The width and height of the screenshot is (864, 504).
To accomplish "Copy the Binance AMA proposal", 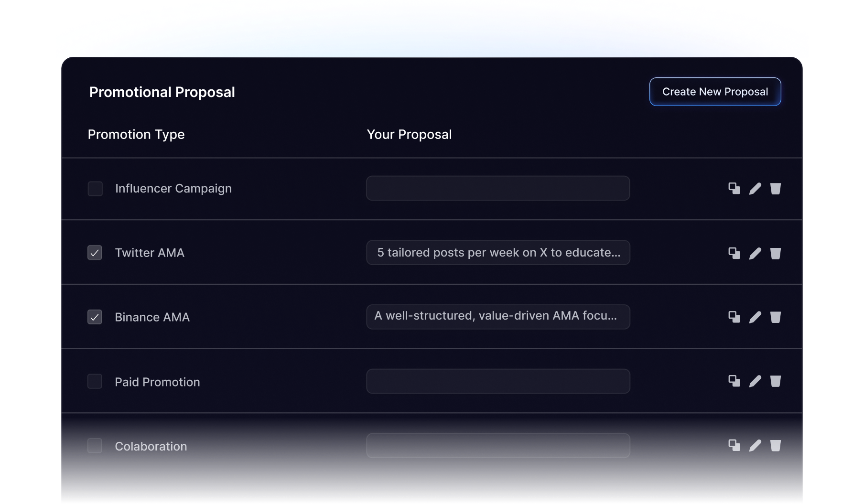I will point(734,317).
